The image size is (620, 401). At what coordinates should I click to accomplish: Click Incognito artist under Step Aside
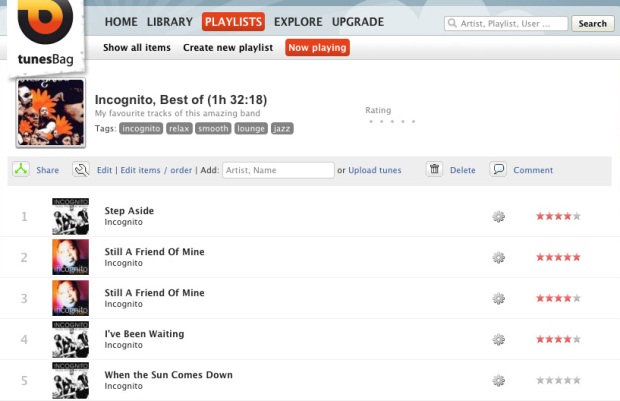(x=123, y=222)
